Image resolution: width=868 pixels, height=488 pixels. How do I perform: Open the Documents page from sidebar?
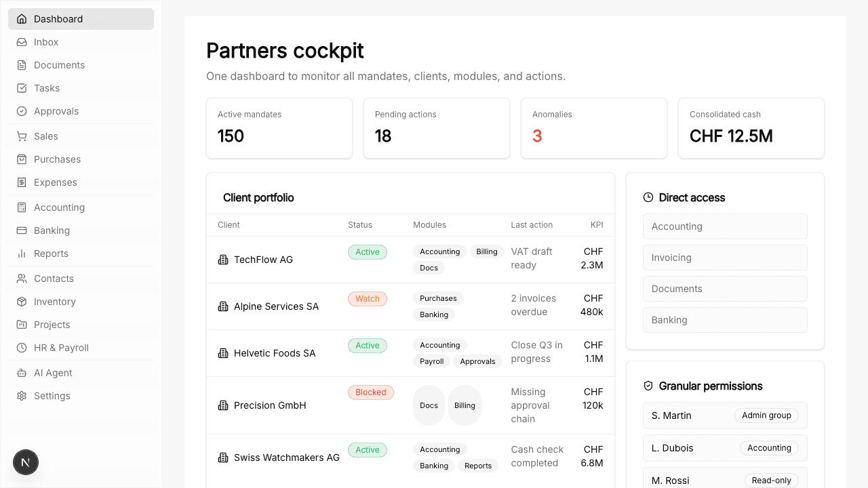pos(59,65)
